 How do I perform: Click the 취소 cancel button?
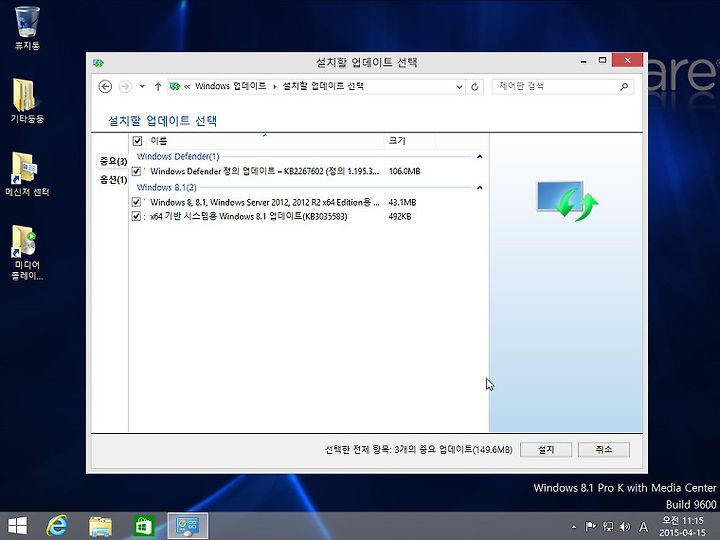point(603,450)
